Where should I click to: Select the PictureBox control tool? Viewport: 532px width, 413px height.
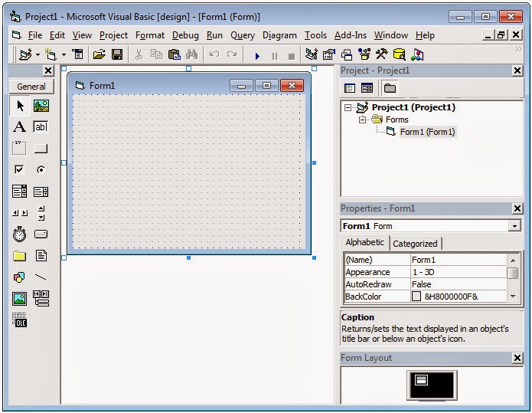point(41,106)
